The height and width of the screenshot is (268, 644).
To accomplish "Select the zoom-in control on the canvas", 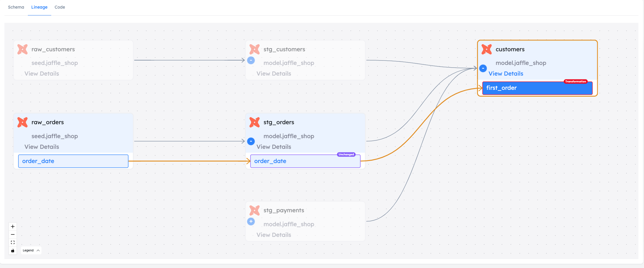I will pyautogui.click(x=12, y=226).
